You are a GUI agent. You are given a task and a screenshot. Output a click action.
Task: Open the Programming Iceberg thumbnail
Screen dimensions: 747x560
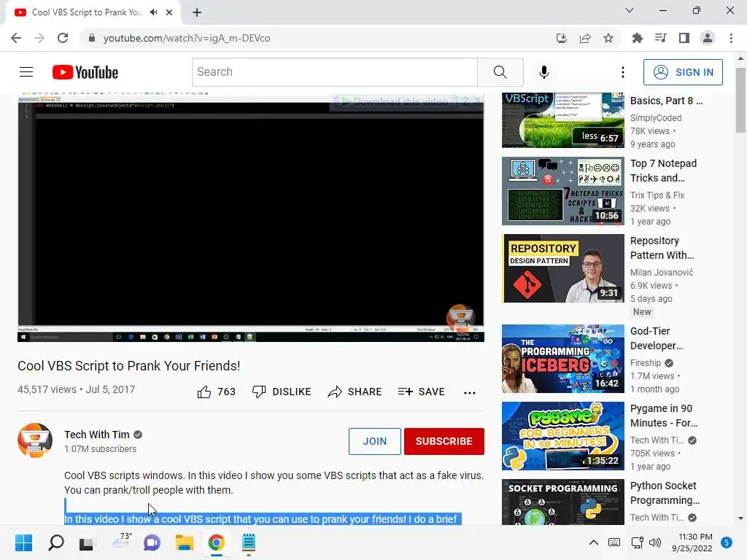563,359
